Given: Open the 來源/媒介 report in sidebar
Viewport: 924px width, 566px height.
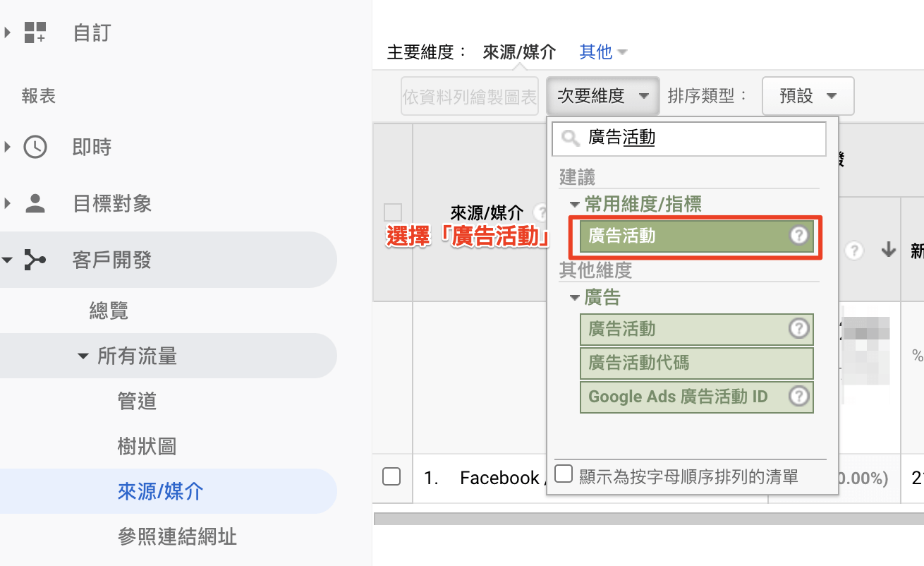Looking at the screenshot, I should coord(160,491).
